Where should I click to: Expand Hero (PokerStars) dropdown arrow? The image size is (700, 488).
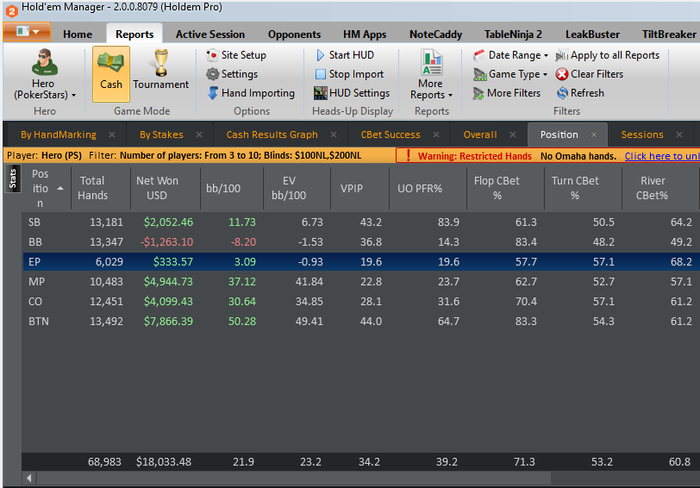(74, 95)
